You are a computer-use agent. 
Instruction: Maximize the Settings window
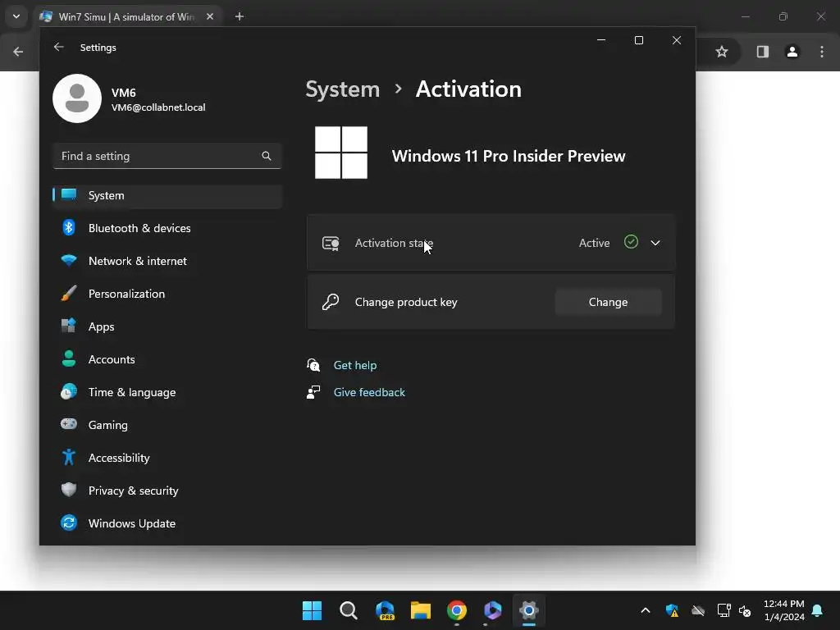tap(638, 40)
